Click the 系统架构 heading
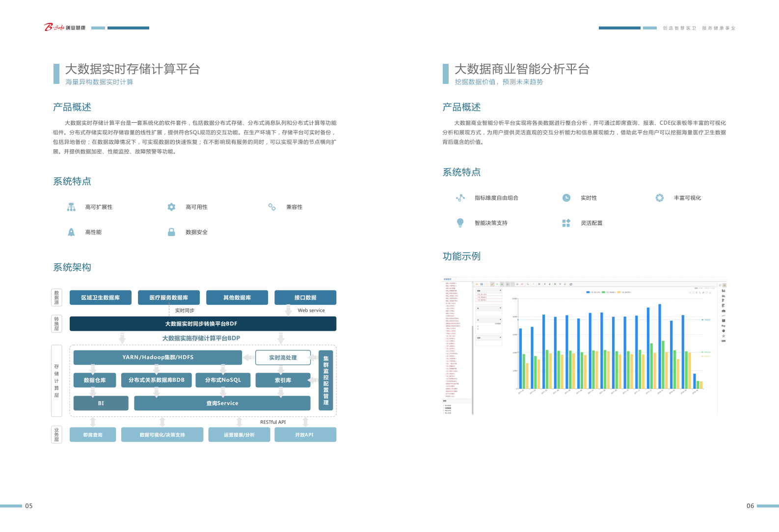 tap(72, 267)
